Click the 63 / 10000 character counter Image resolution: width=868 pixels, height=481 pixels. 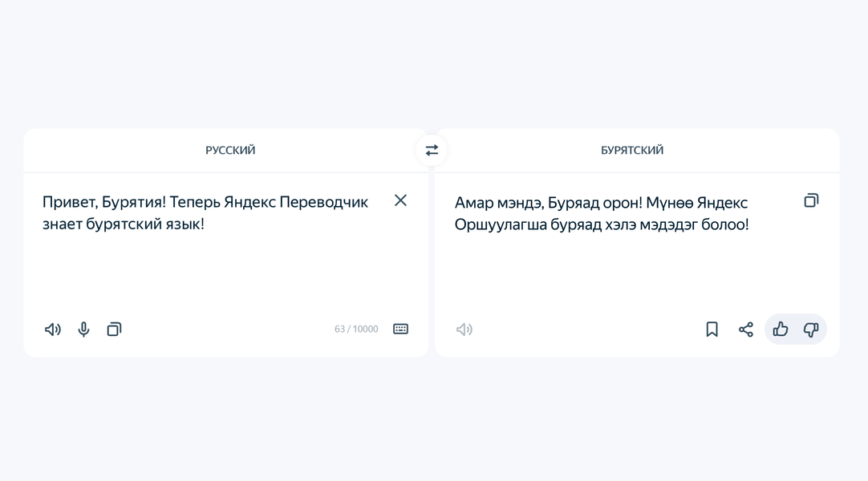pyautogui.click(x=356, y=329)
